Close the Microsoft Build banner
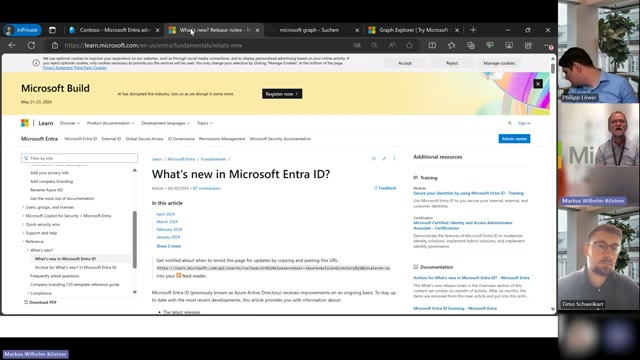Screen dimensions: 640x360 (x=538, y=84)
